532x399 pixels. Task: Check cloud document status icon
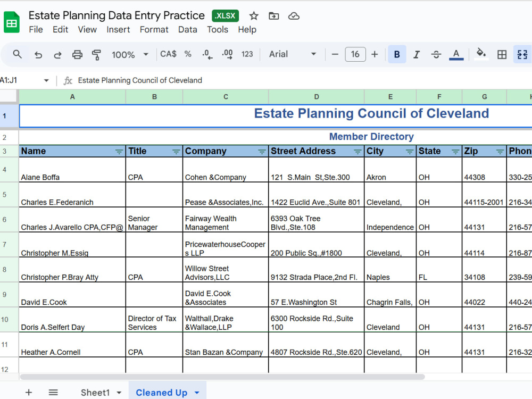(294, 16)
